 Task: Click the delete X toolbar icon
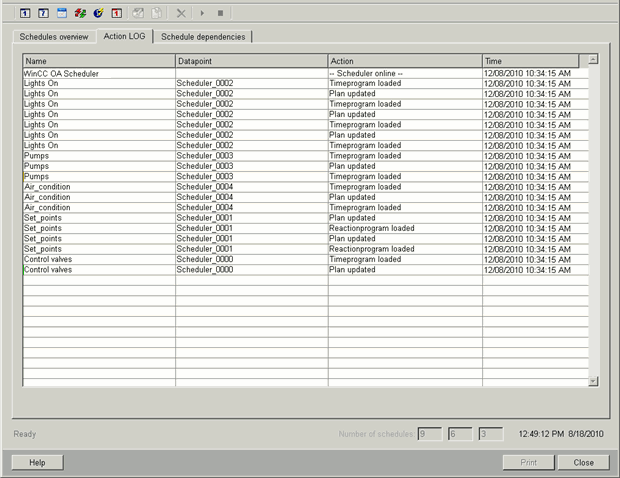point(181,13)
